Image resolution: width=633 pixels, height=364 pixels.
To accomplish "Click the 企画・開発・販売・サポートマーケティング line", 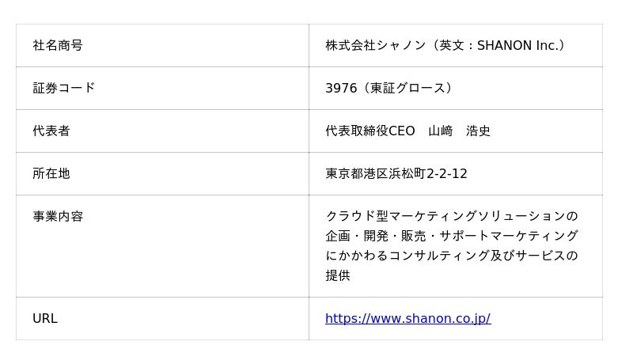I will click(451, 237).
